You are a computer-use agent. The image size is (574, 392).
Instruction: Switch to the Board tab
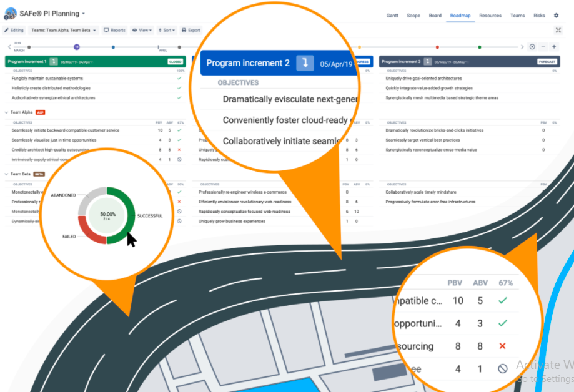coord(435,16)
